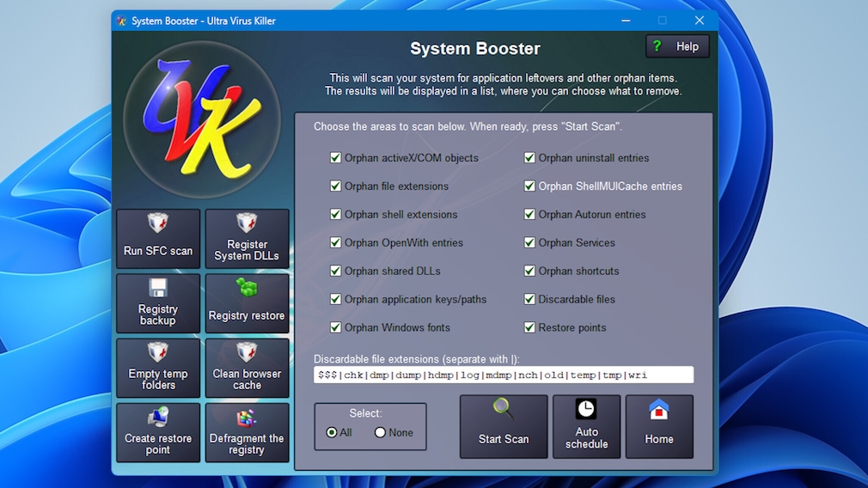Toggle Orphan Windows fonts checkbox
868x488 pixels.
(x=336, y=327)
